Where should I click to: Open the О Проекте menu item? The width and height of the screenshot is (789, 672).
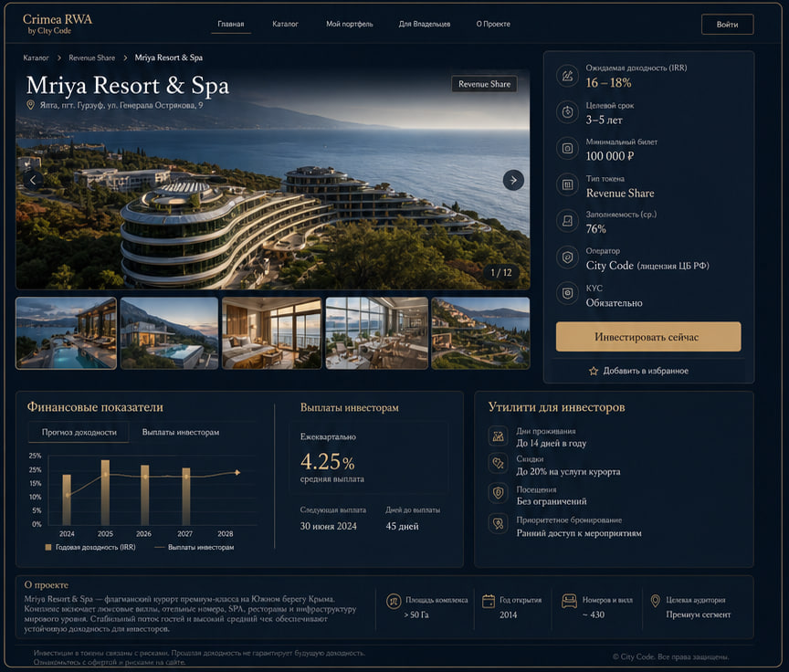tap(493, 24)
